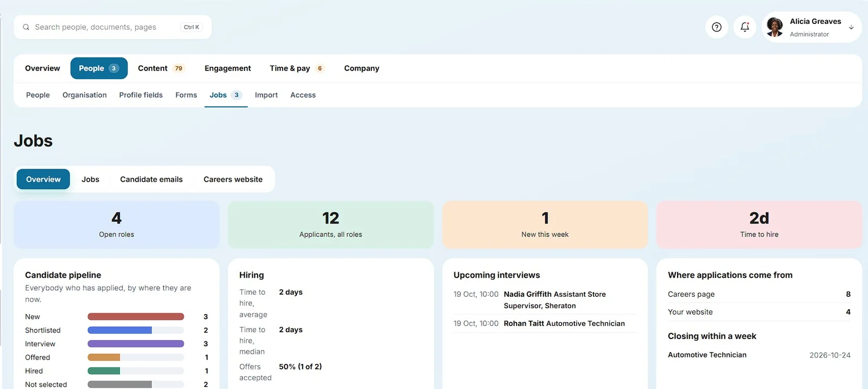
Task: Click the green Hired pipeline bar
Action: [x=104, y=371]
